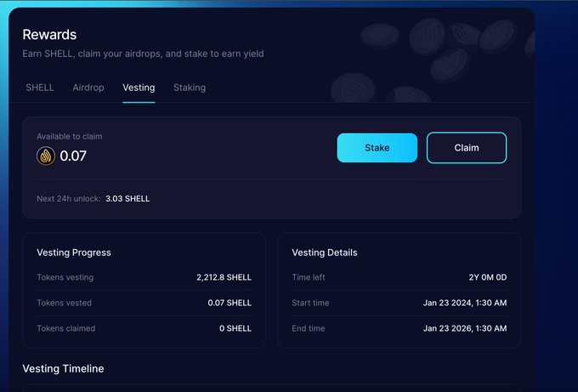This screenshot has height=392, width=578.
Task: Select the Rewards heading
Action: (49, 35)
